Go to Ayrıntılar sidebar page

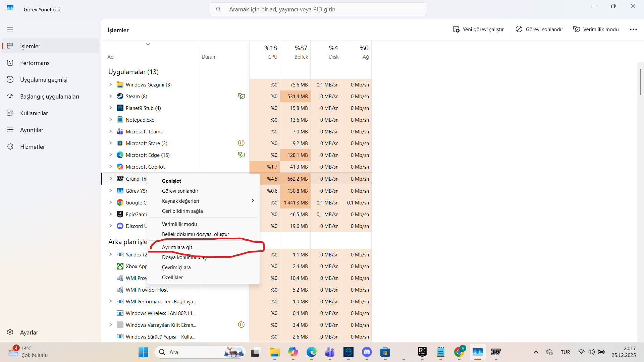point(50,130)
